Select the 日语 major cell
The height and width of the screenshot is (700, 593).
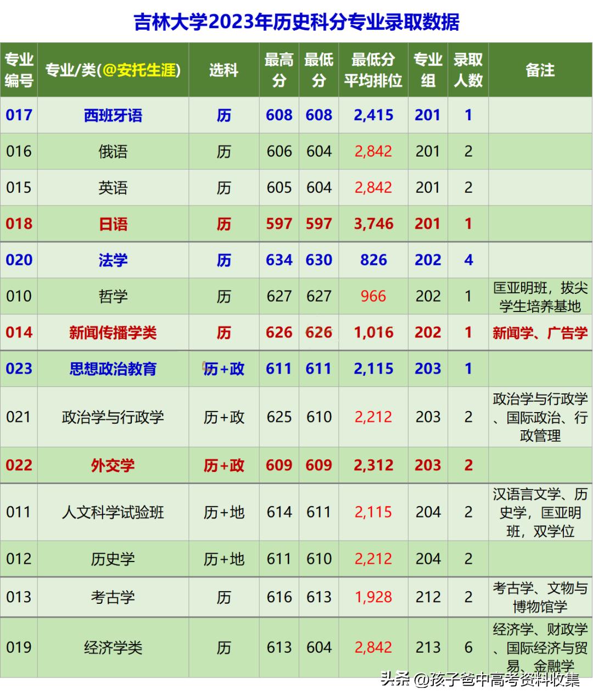[x=113, y=224]
